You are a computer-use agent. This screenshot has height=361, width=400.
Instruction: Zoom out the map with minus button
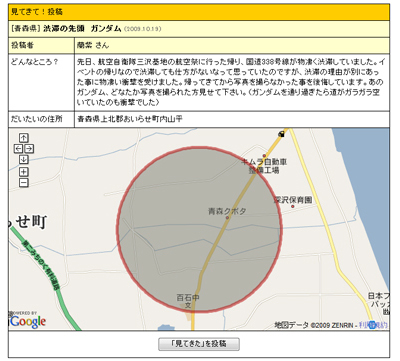23,183
